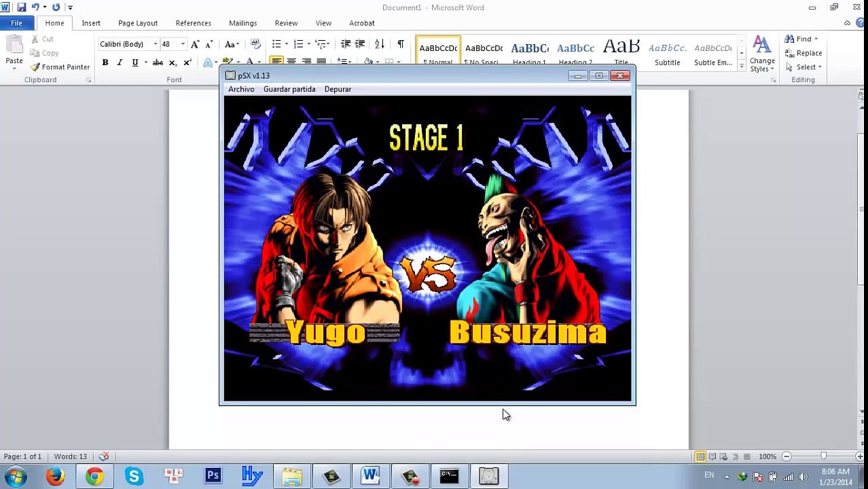Decrease indent in the Paragraph group

coord(346,44)
